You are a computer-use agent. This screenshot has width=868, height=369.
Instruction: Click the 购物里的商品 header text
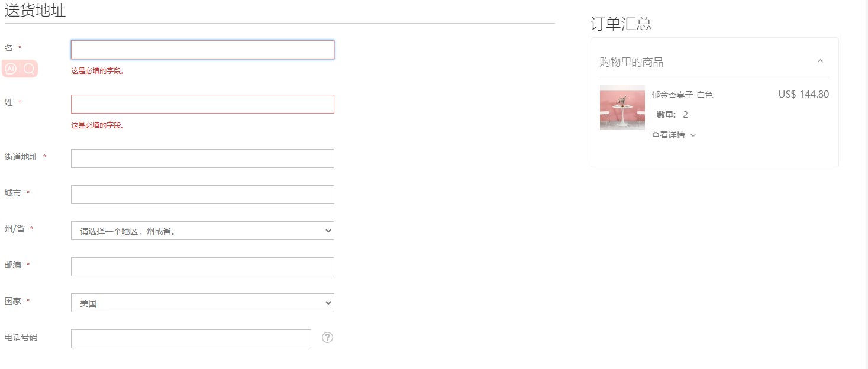tap(631, 62)
